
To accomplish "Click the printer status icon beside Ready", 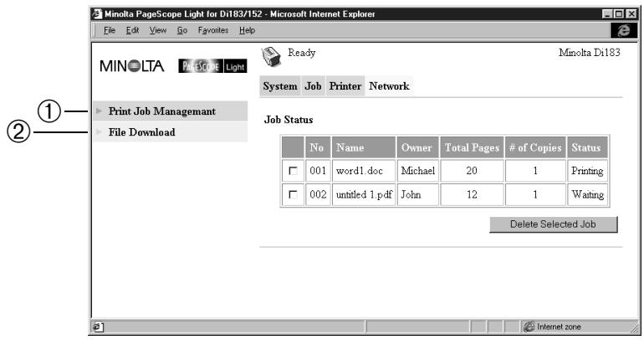I will click(x=271, y=57).
